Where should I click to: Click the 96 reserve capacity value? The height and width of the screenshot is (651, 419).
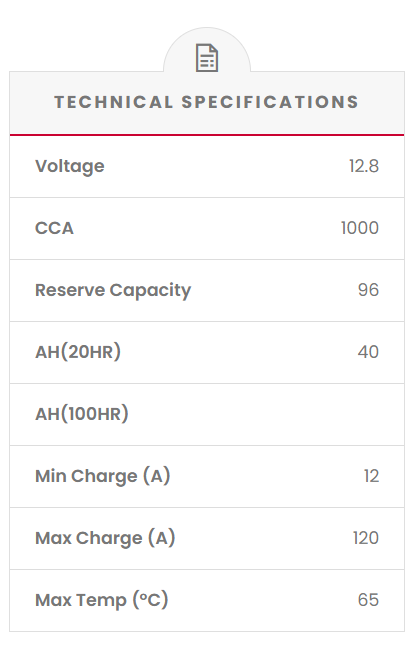click(368, 290)
